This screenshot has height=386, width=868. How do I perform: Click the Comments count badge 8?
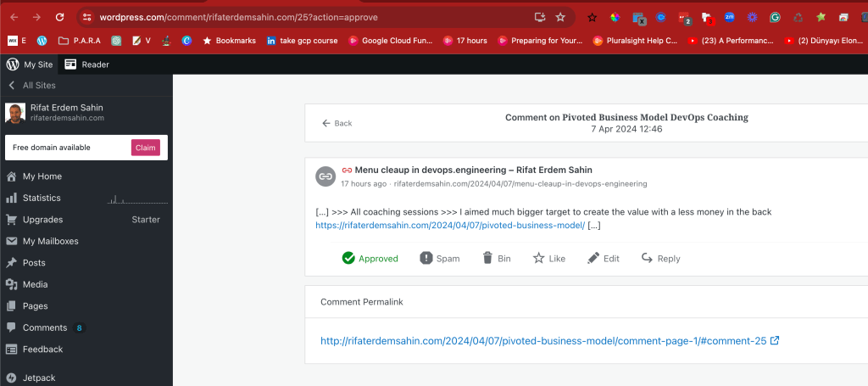79,327
